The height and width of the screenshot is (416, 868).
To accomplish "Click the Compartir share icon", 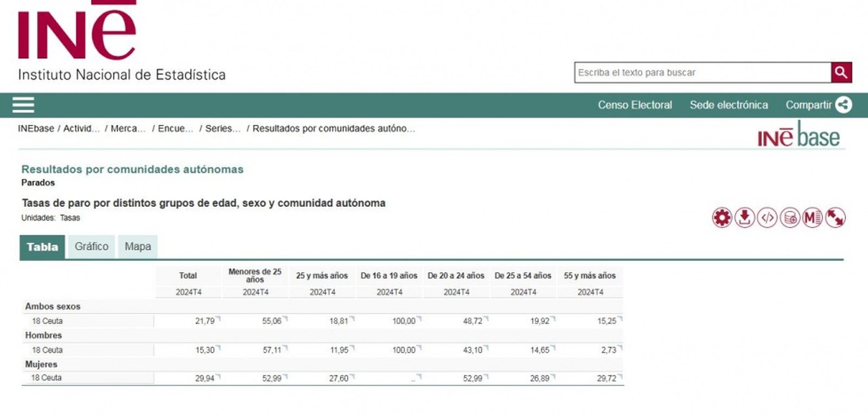I will (843, 105).
